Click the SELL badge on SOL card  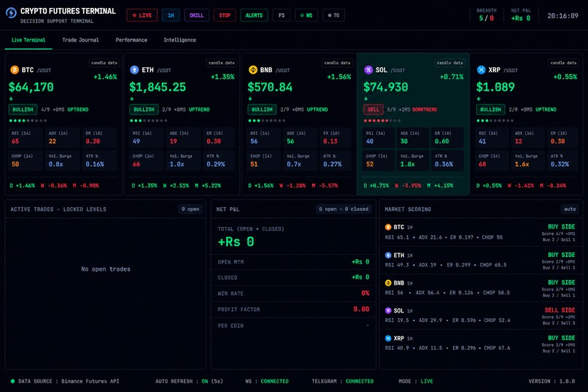tap(373, 109)
